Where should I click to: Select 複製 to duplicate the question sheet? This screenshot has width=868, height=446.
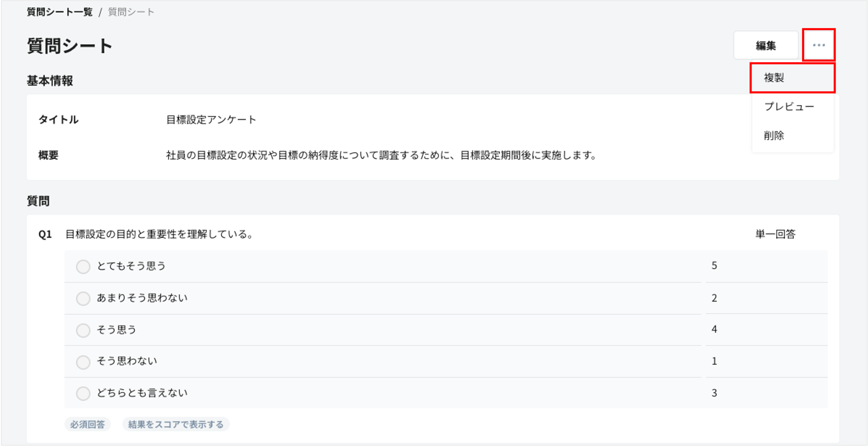click(775, 77)
